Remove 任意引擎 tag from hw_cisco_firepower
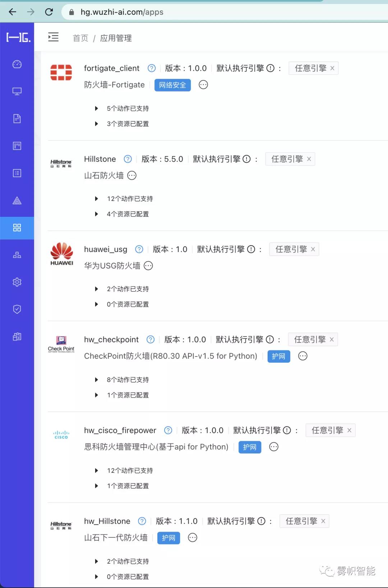Image resolution: width=388 pixels, height=588 pixels. click(349, 430)
